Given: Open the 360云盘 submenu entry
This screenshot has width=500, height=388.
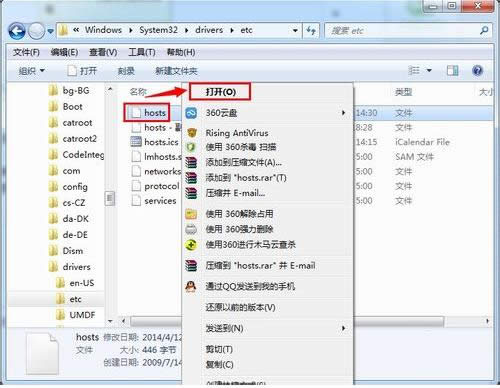Looking at the screenshot, I should pyautogui.click(x=268, y=113).
